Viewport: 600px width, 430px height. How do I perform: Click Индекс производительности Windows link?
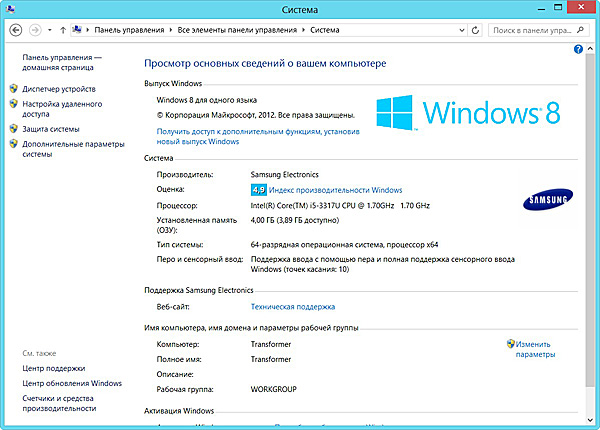pyautogui.click(x=336, y=189)
